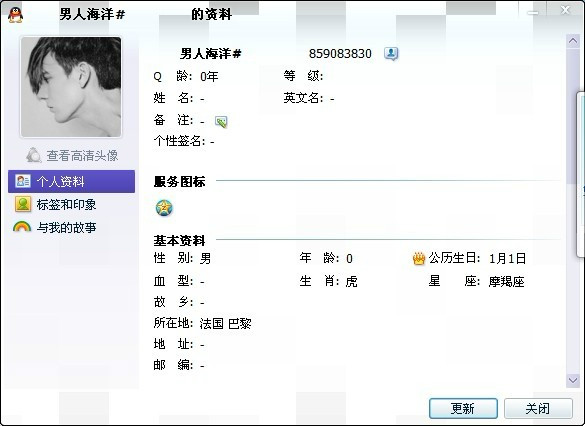Click the rainbow 与我的故事 icon

(x=22, y=227)
